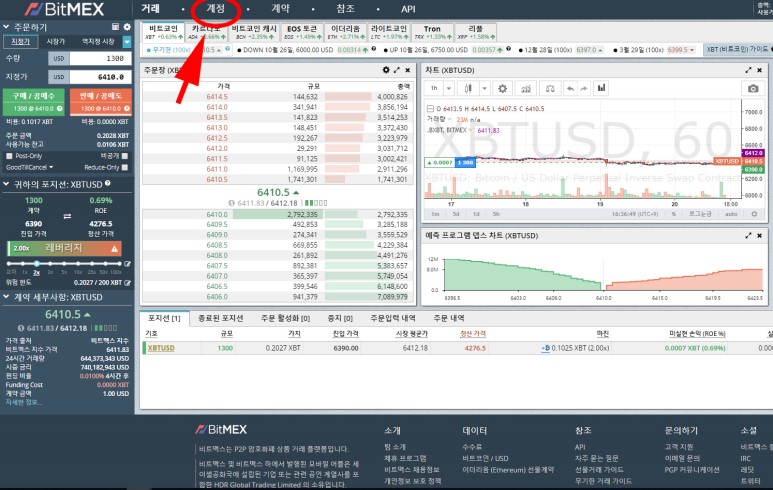Select Ethereum (이더리움) instrument tab
The height and width of the screenshot is (490, 773).
tap(346, 32)
